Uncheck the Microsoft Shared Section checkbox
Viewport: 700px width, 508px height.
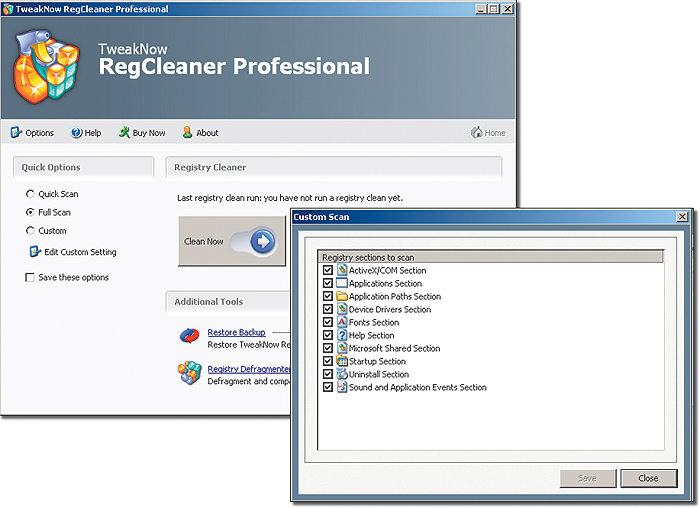[x=328, y=348]
